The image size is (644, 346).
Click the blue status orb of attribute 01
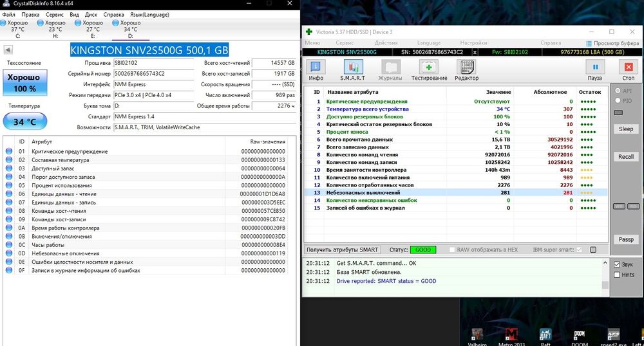click(x=9, y=151)
